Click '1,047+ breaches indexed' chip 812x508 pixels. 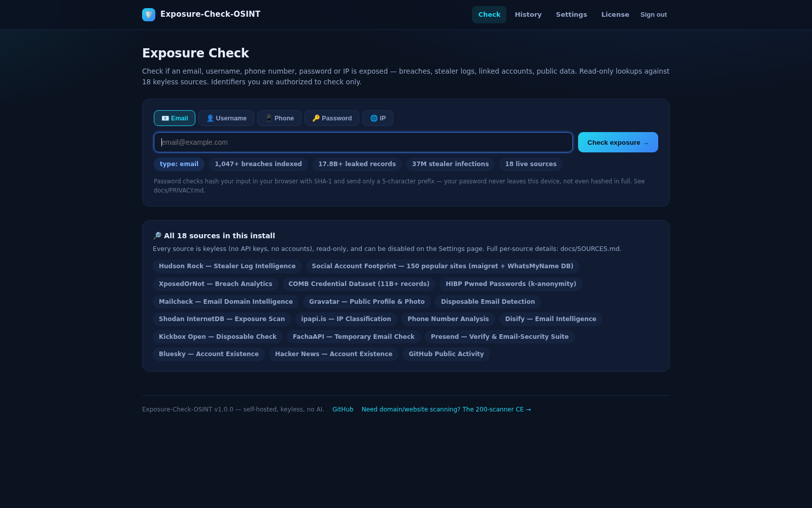coord(258,164)
